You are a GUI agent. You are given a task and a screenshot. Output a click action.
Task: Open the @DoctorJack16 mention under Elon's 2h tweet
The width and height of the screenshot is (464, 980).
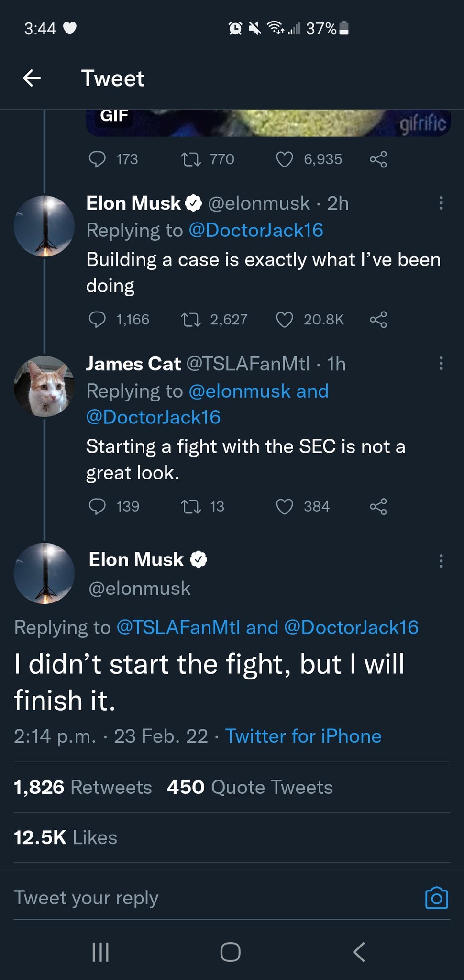[256, 230]
